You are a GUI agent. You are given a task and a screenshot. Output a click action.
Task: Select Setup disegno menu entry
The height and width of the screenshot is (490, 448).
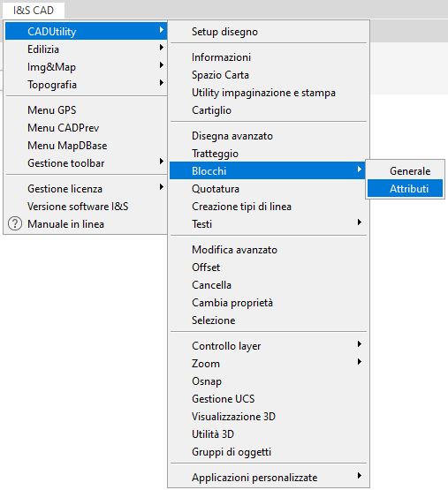coord(268,32)
